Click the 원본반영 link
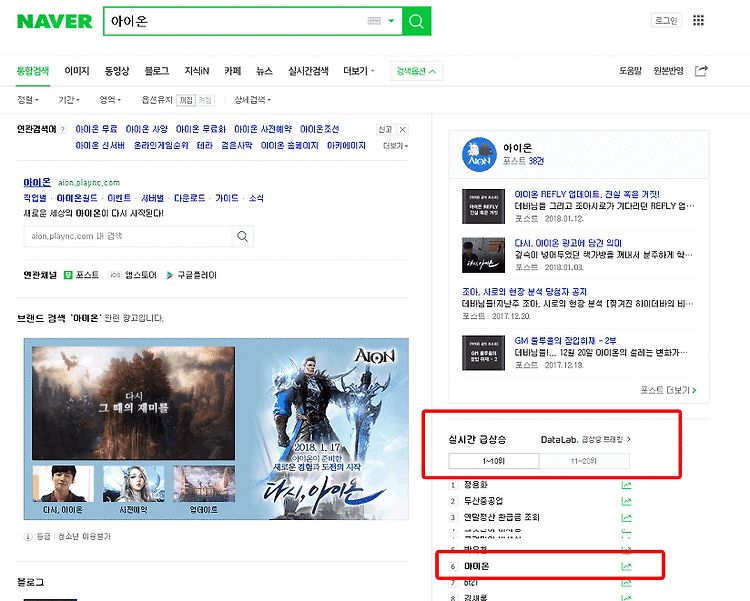 coord(669,71)
